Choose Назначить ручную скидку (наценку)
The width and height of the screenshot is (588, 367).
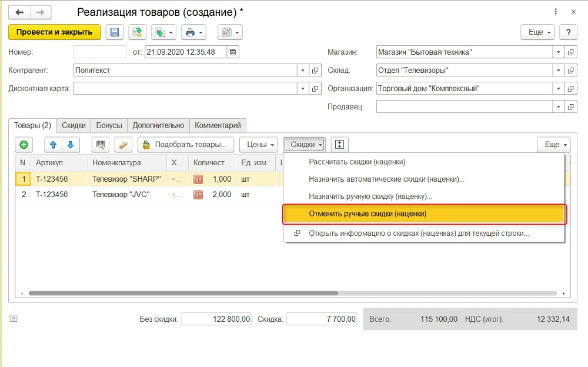click(424, 196)
